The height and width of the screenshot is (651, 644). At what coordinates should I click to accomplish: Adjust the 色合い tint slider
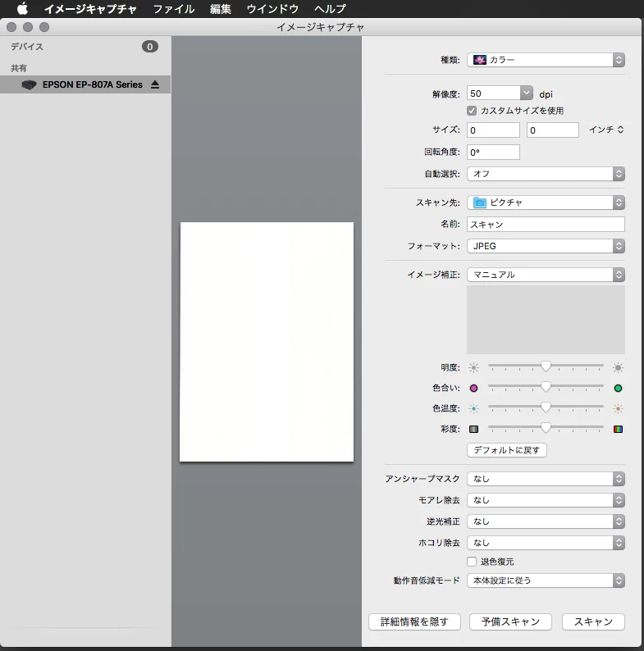[546, 386]
